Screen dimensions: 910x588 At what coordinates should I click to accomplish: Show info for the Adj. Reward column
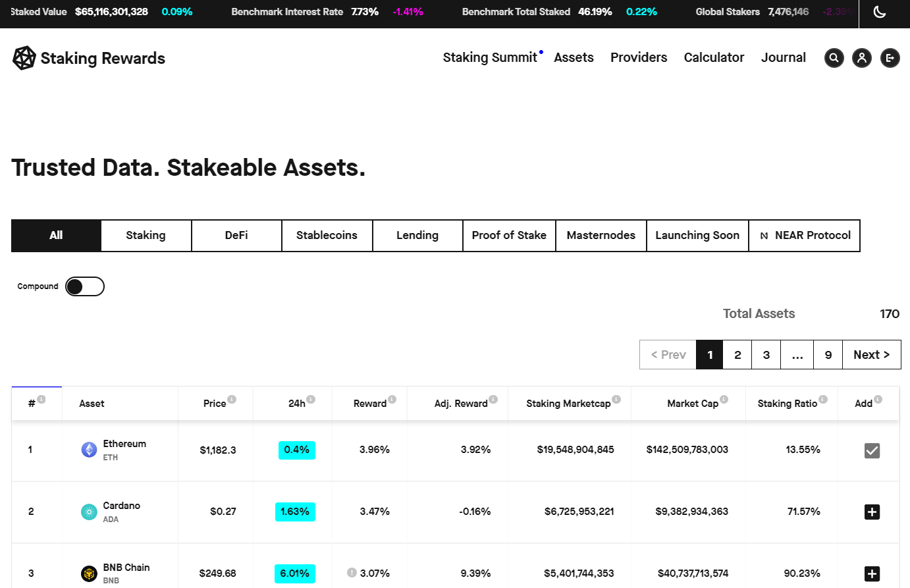coord(493,400)
